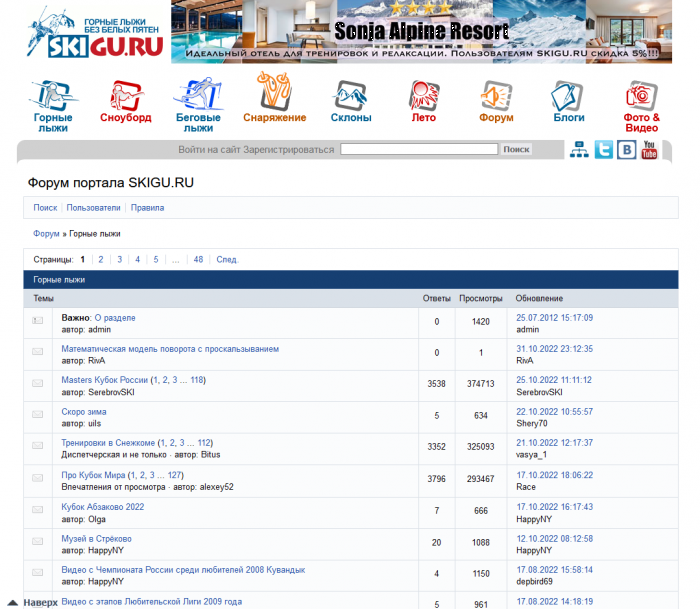Click Форум breadcrumb link

pyautogui.click(x=46, y=234)
